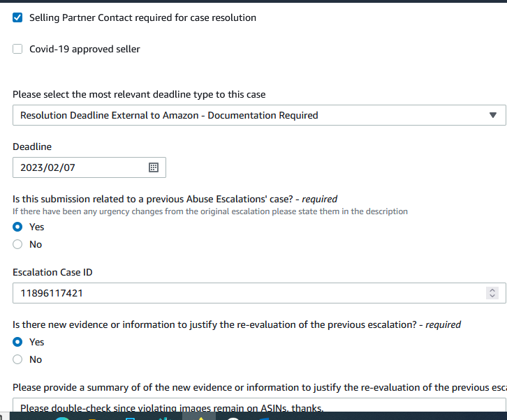Click the dropdown arrow beside Documentation Required

(493, 115)
